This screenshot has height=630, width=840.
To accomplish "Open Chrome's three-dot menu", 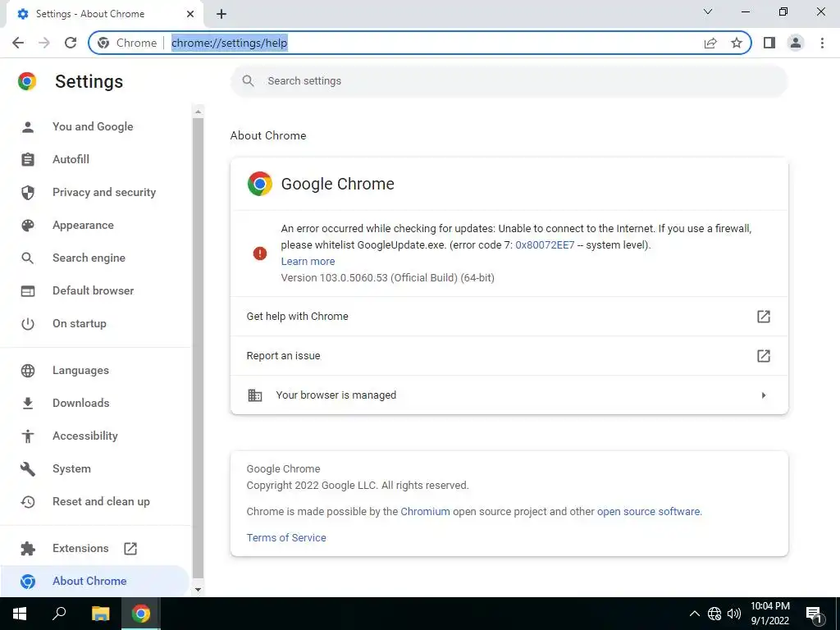I will (822, 43).
